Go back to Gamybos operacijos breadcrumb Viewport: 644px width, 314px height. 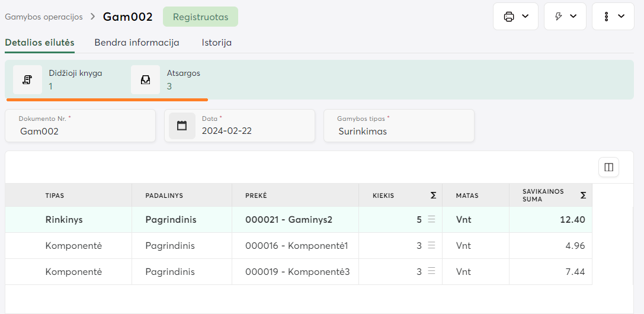tap(44, 17)
